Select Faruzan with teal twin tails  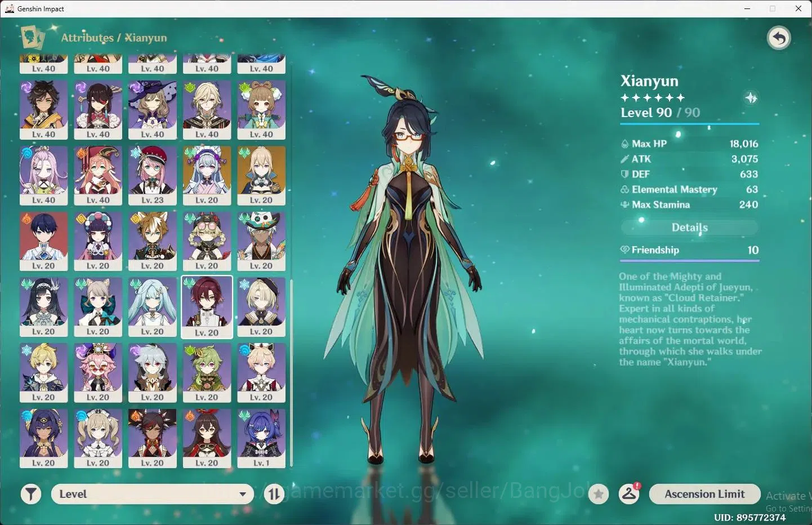[x=153, y=308]
